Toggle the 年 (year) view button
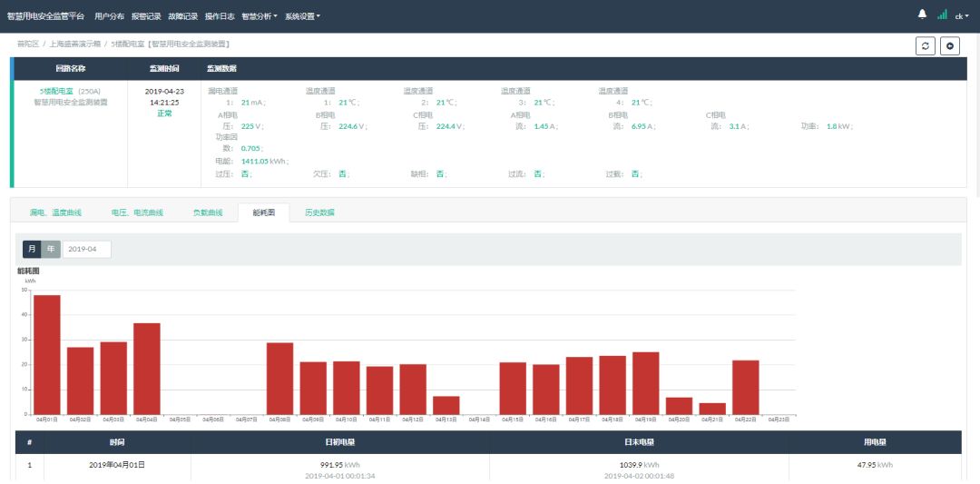This screenshot has height=484, width=980. pyautogui.click(x=51, y=249)
